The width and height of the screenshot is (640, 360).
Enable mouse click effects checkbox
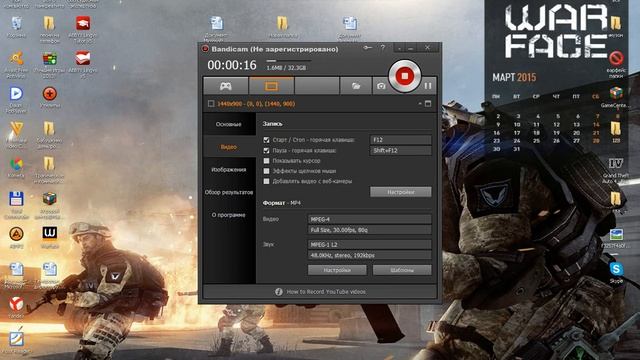point(267,171)
